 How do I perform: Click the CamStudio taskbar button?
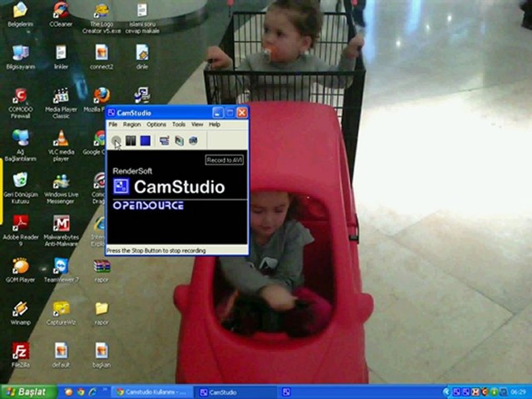point(235,392)
